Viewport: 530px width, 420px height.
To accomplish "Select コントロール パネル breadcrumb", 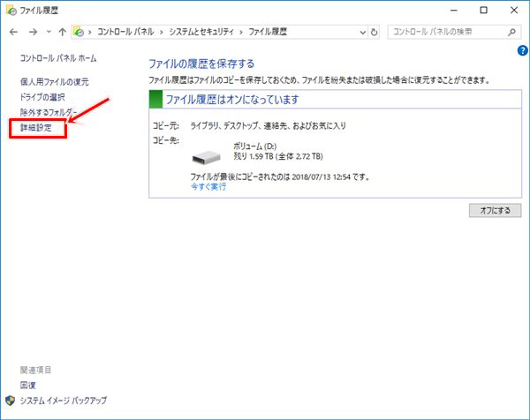I will (x=125, y=32).
